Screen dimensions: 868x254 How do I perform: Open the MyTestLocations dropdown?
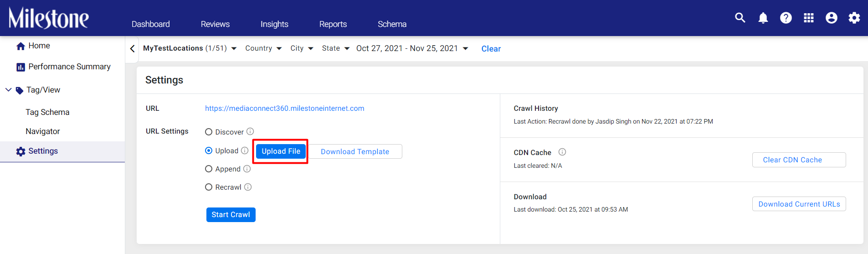coord(190,48)
